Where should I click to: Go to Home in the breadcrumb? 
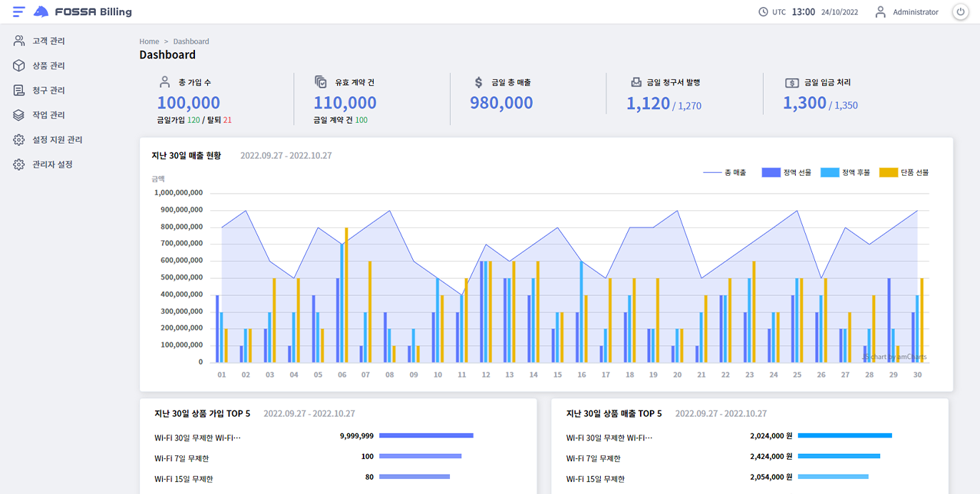[x=149, y=41]
